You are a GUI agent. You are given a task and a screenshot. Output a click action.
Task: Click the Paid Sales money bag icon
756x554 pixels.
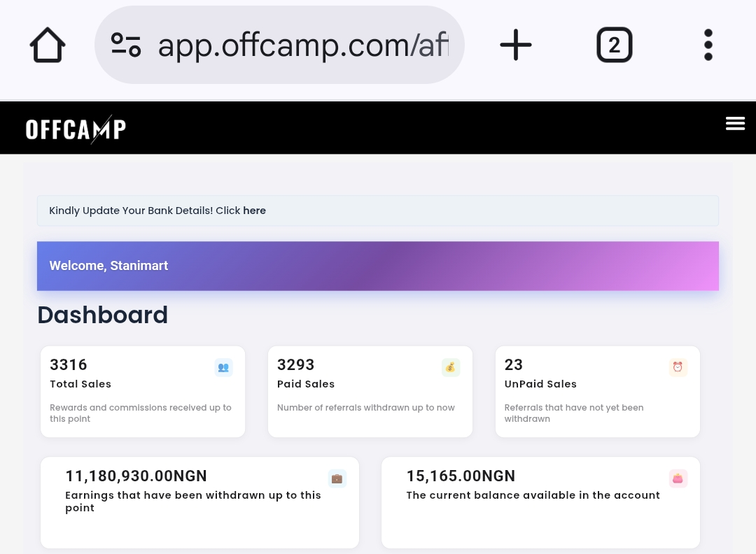(450, 367)
